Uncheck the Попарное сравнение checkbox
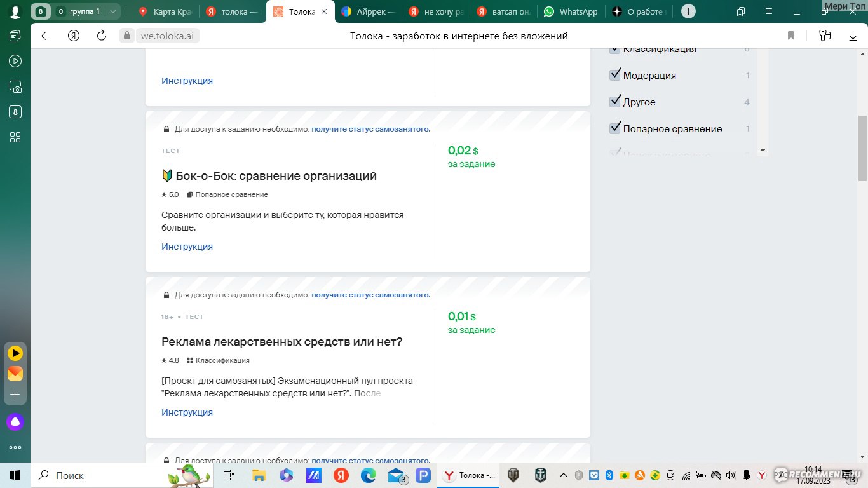 (614, 128)
